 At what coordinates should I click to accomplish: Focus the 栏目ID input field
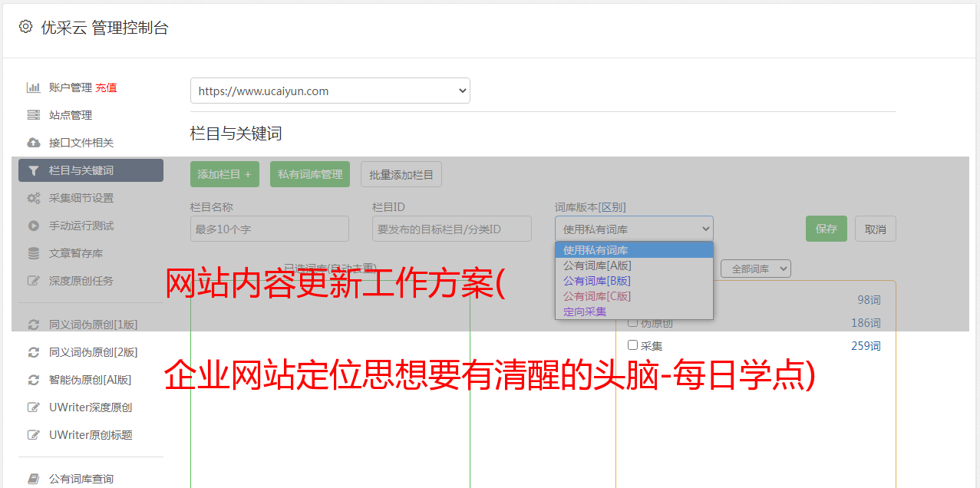452,229
